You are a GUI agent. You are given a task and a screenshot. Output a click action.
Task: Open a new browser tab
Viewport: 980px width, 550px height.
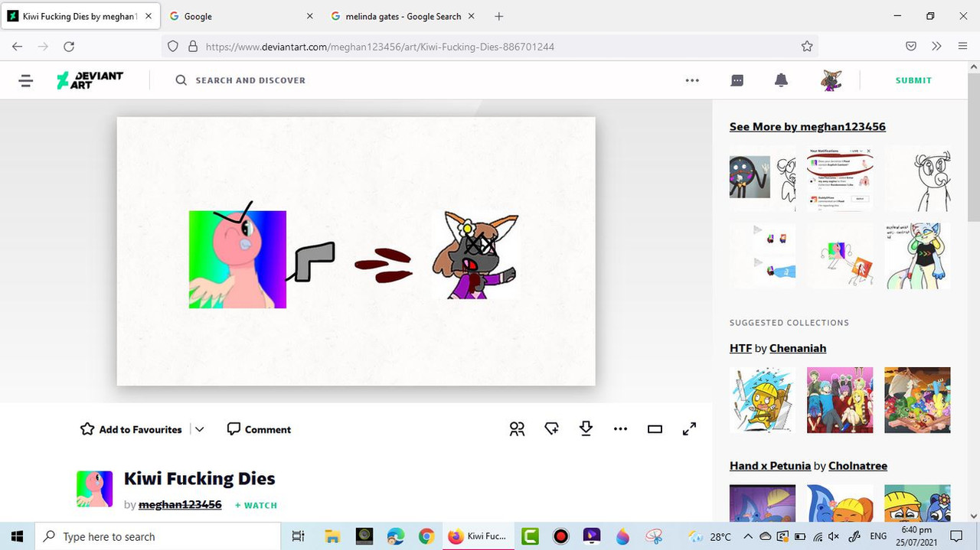pyautogui.click(x=498, y=16)
